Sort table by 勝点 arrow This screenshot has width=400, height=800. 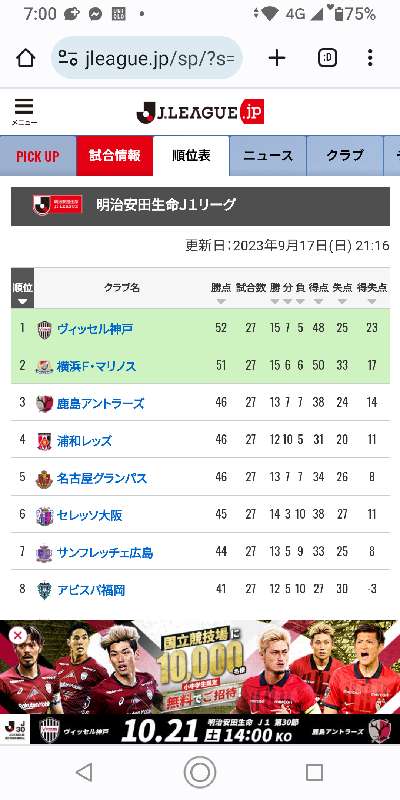click(x=220, y=302)
